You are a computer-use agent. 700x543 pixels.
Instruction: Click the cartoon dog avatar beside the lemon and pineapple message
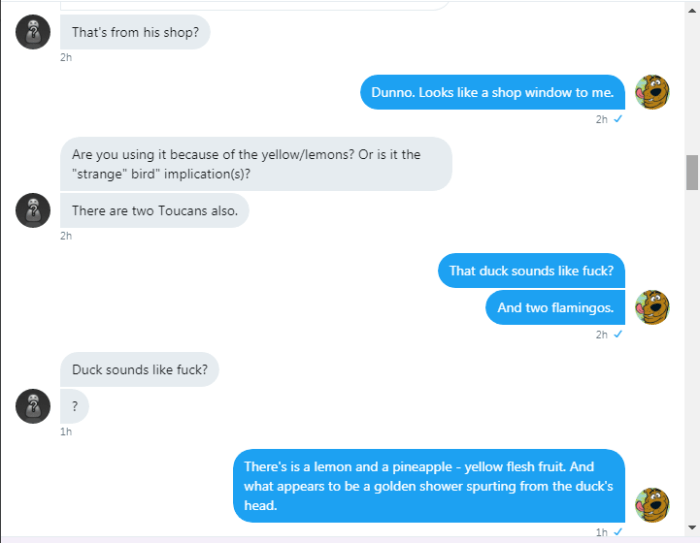tap(652, 505)
